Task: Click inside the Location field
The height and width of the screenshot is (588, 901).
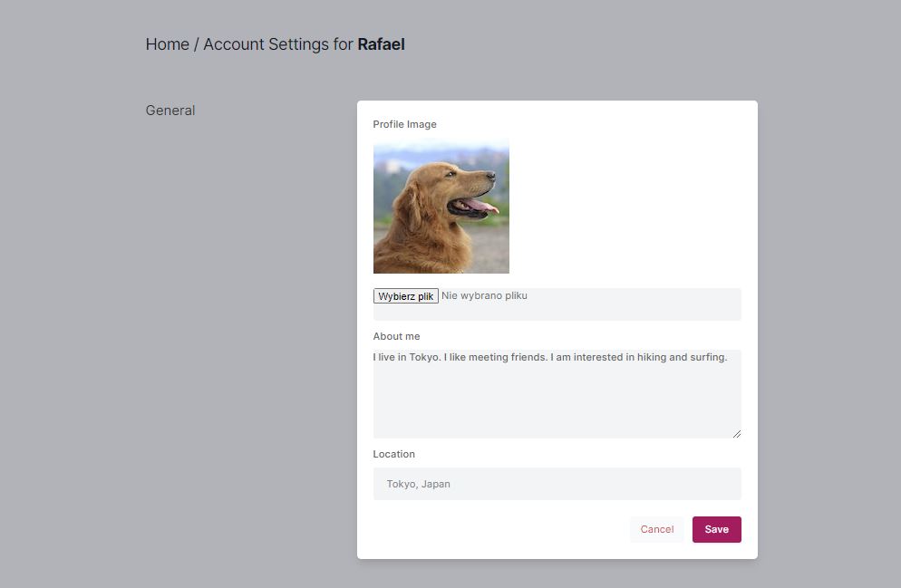Action: point(557,484)
